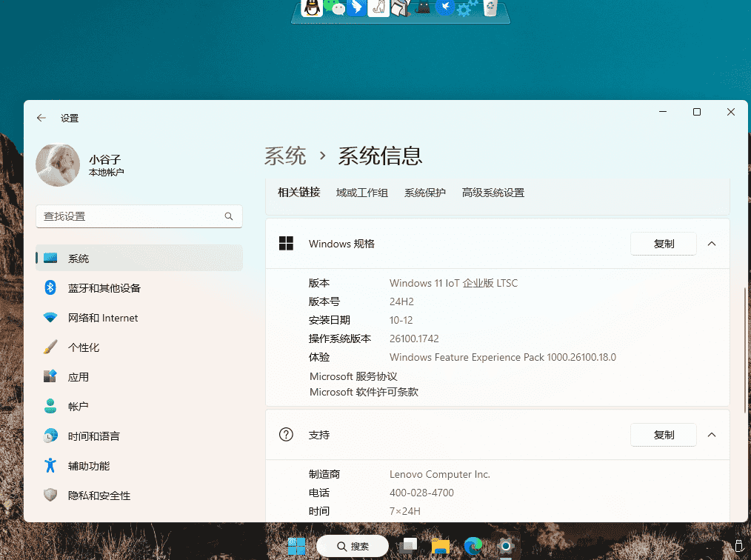
Task: Go back using the Settings back arrow
Action: coord(41,118)
